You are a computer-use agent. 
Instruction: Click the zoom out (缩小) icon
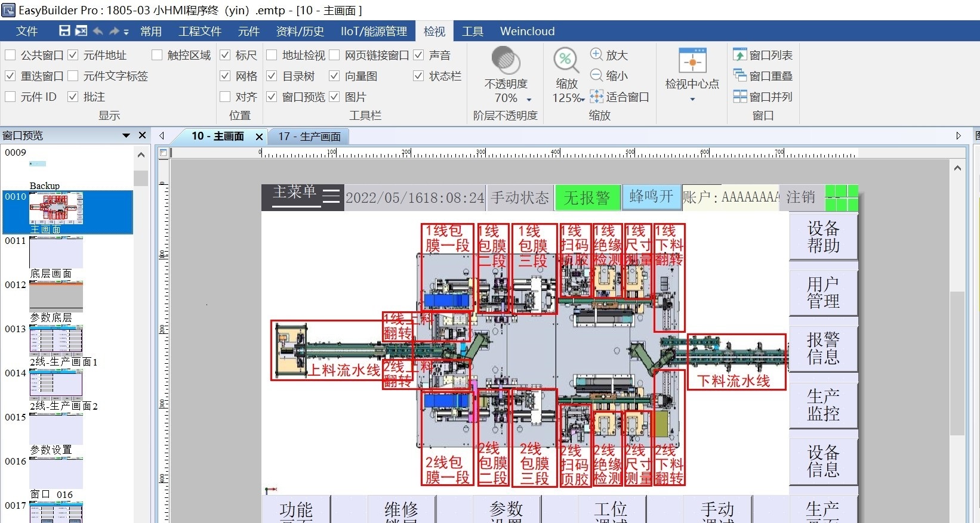click(596, 75)
